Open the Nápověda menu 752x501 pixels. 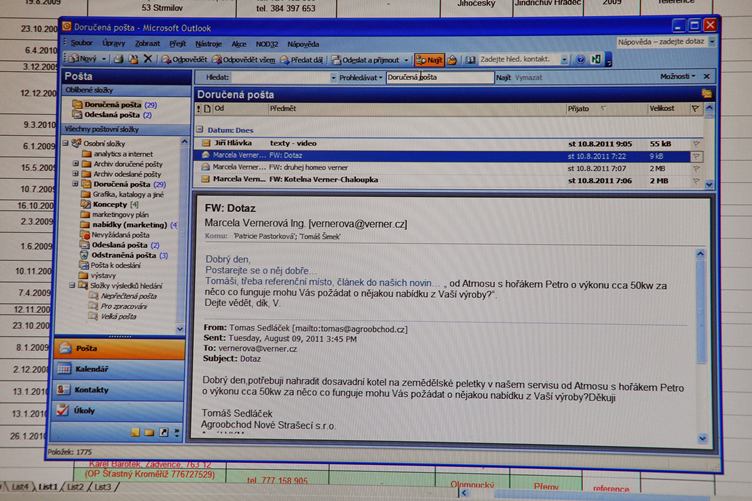tap(303, 44)
